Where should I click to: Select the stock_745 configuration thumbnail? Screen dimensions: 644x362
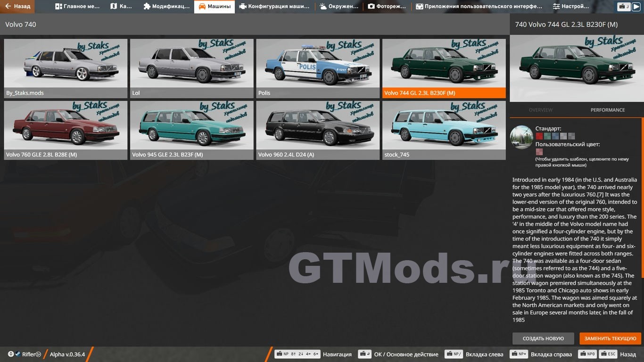444,130
